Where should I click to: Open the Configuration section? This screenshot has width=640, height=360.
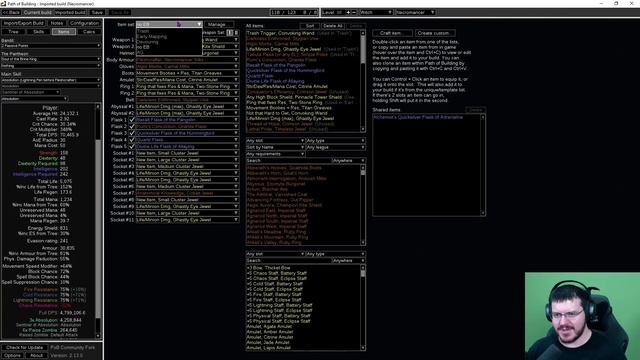coord(84,23)
